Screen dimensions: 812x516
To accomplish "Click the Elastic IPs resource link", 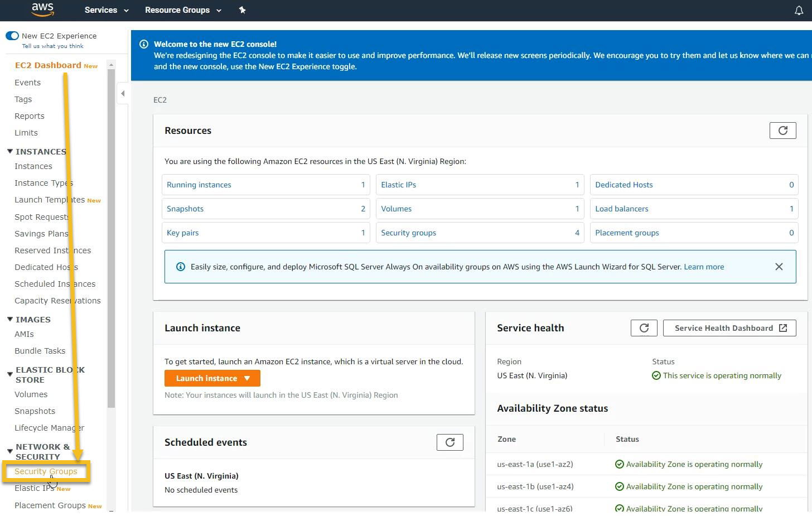I will 398,185.
